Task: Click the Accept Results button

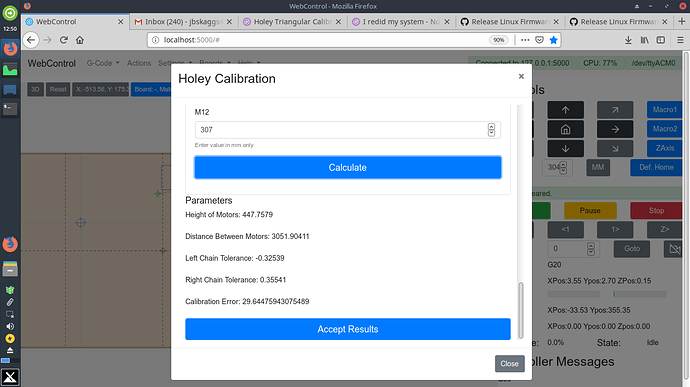Action: [348, 329]
